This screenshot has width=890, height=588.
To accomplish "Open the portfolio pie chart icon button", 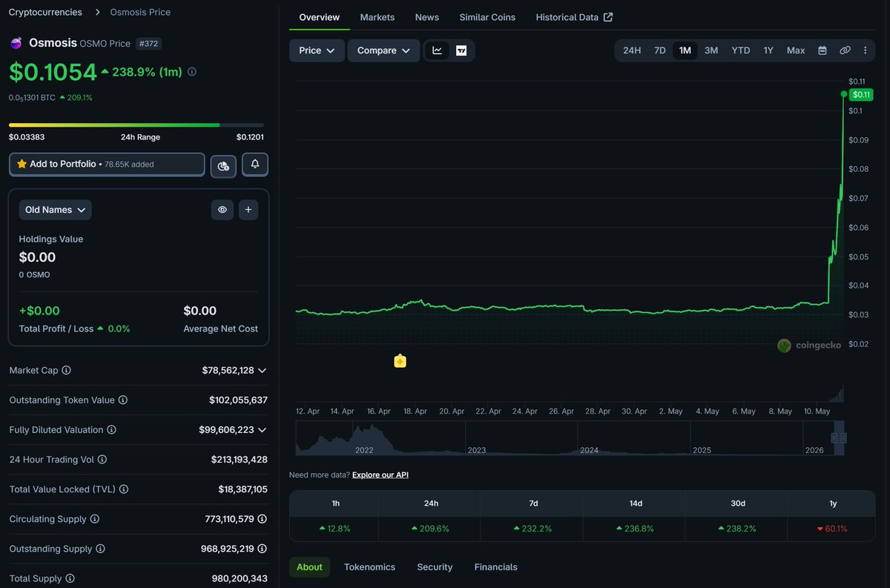I will [223, 165].
